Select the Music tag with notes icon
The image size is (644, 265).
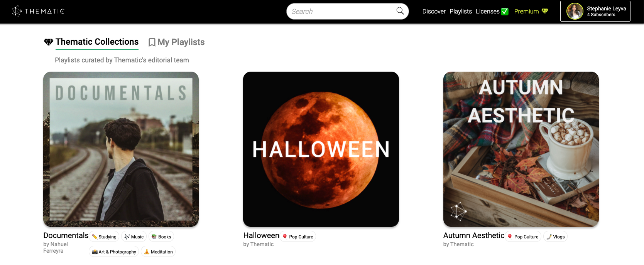[134, 236]
